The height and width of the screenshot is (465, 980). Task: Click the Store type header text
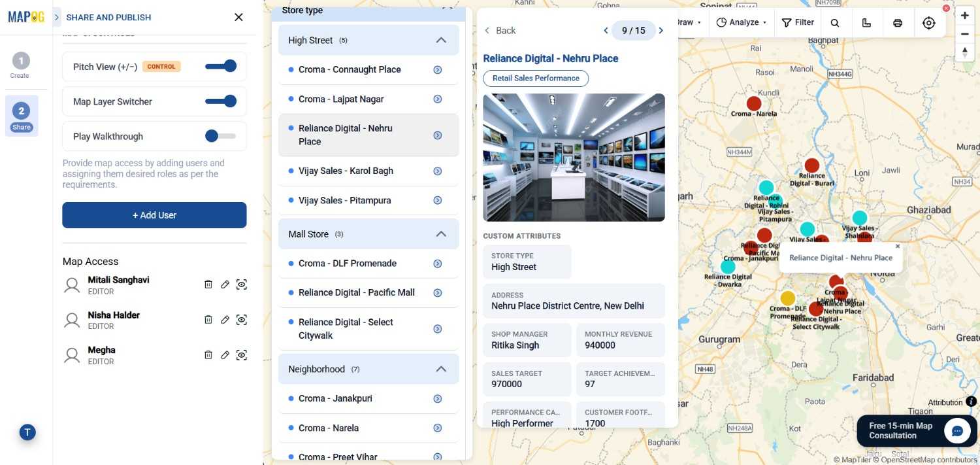point(302,10)
